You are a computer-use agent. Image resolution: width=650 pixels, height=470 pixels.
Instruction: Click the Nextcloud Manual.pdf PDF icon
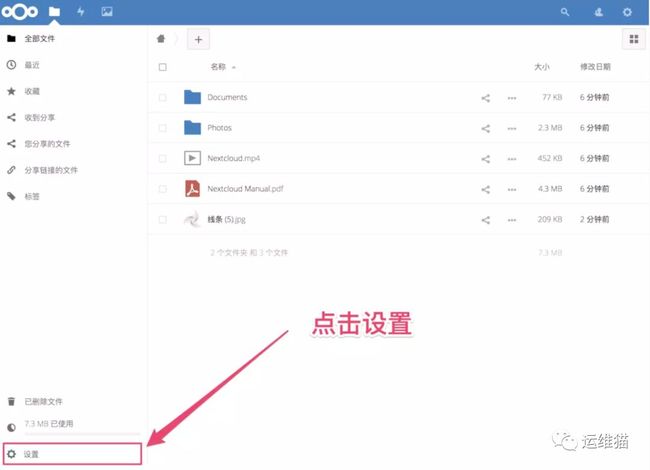(x=192, y=189)
